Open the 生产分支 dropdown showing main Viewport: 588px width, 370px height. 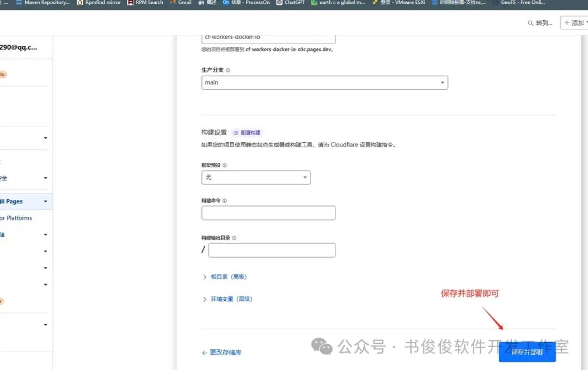324,83
